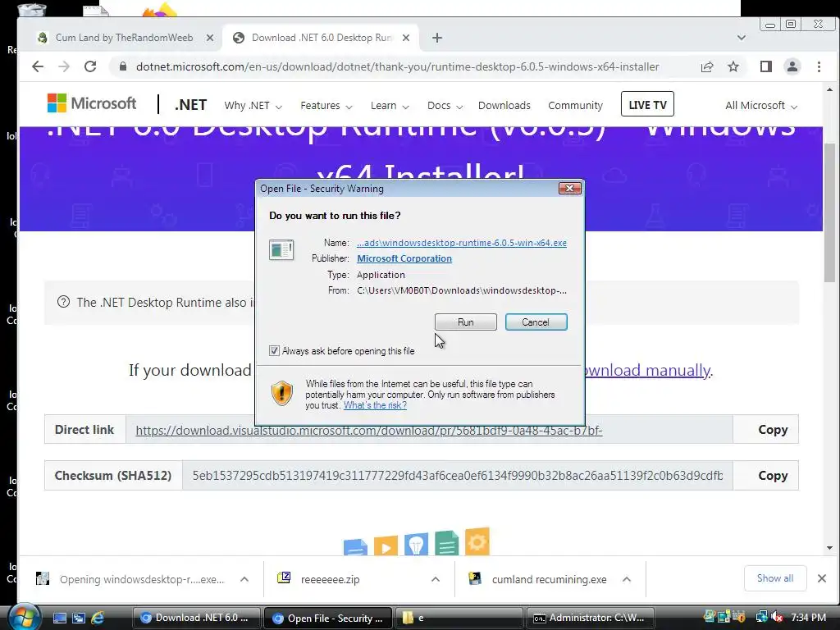Expand the Features menu
This screenshot has height=630, width=840.
coord(326,106)
